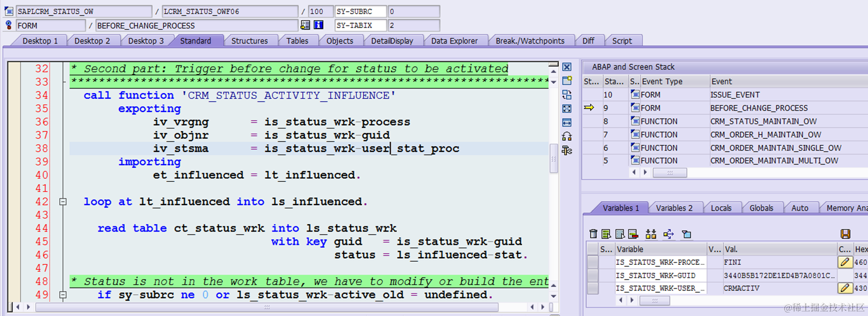This screenshot has width=868, height=316.
Task: Click the yellow boxes with arrows icon
Action: (x=651, y=234)
